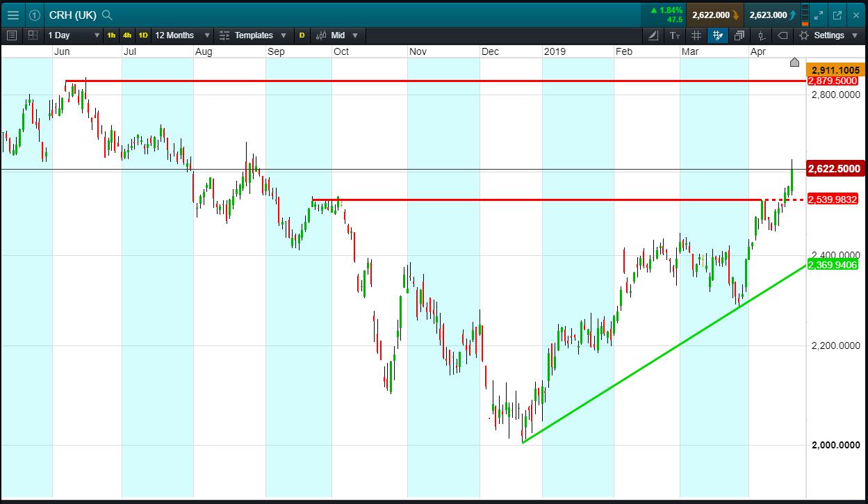This screenshot has width=868, height=504.
Task: Open the list view icon below the menu
Action: click(12, 35)
